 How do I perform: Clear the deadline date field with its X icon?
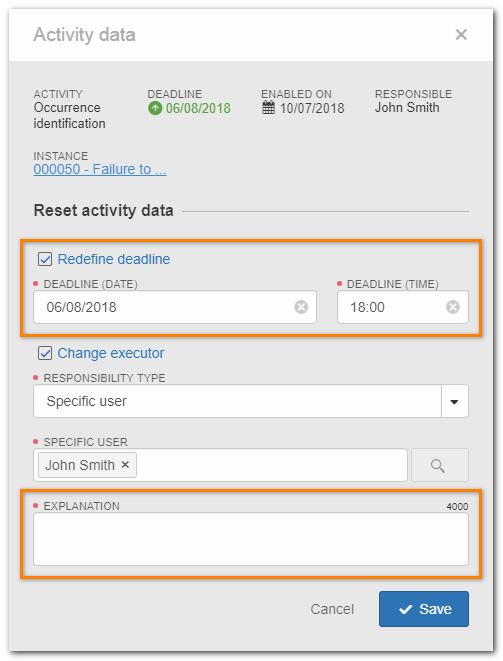click(x=301, y=307)
